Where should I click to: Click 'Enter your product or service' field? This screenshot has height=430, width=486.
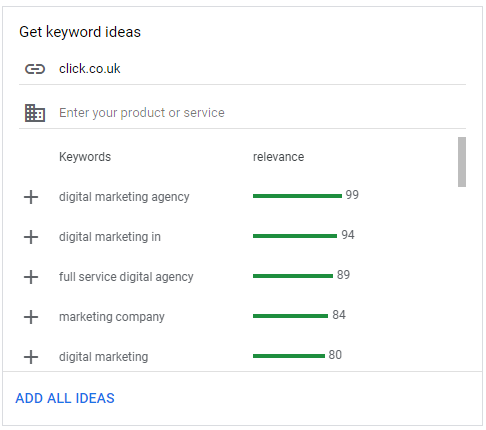[262, 113]
